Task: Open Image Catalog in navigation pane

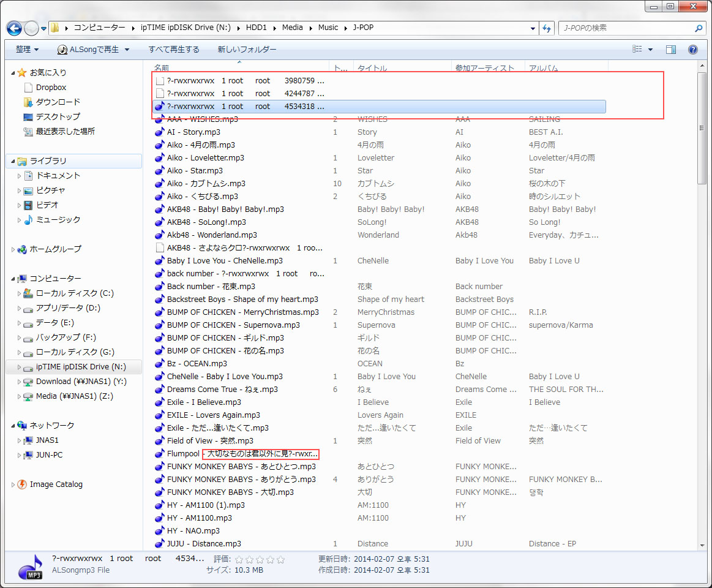Action: [56, 484]
